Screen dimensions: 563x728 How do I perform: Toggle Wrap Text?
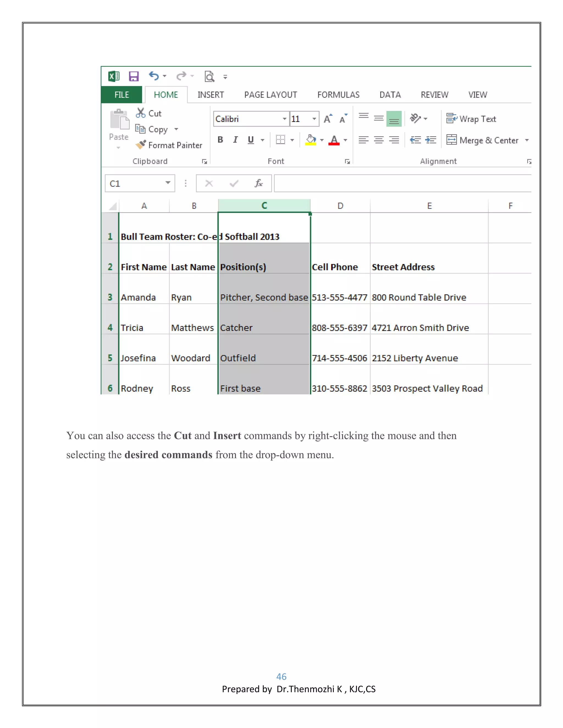tap(471, 119)
